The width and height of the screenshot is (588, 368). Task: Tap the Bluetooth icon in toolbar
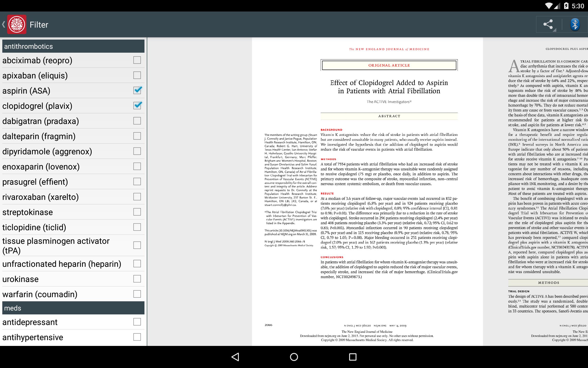575,24
